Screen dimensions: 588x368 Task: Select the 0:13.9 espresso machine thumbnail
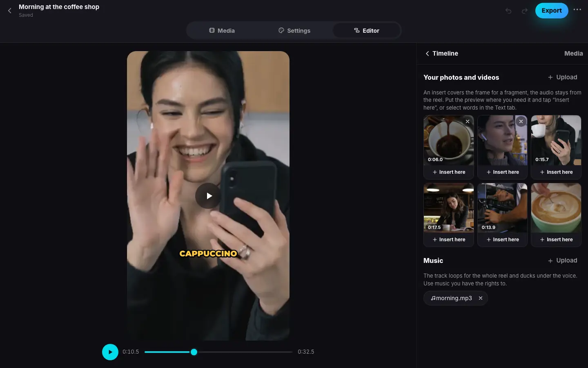coord(502,208)
